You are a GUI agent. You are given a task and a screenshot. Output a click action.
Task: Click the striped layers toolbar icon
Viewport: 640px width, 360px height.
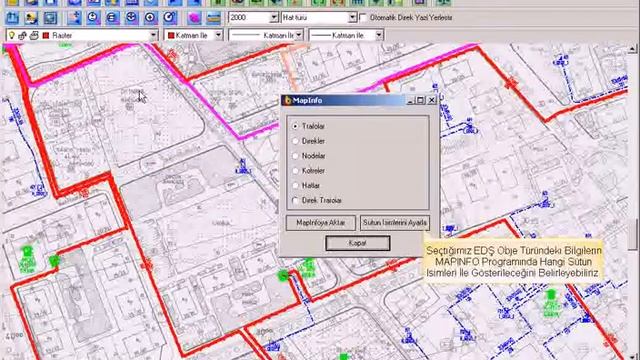click(213, 18)
